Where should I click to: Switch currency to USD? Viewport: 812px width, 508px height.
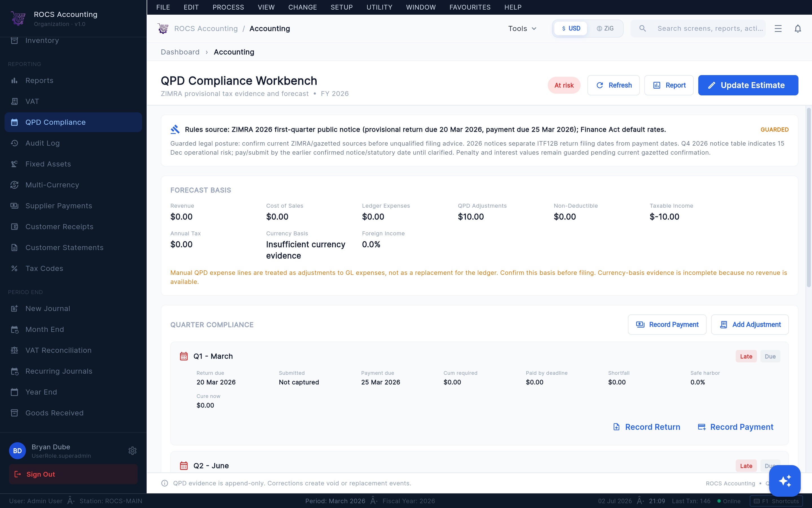(x=571, y=29)
